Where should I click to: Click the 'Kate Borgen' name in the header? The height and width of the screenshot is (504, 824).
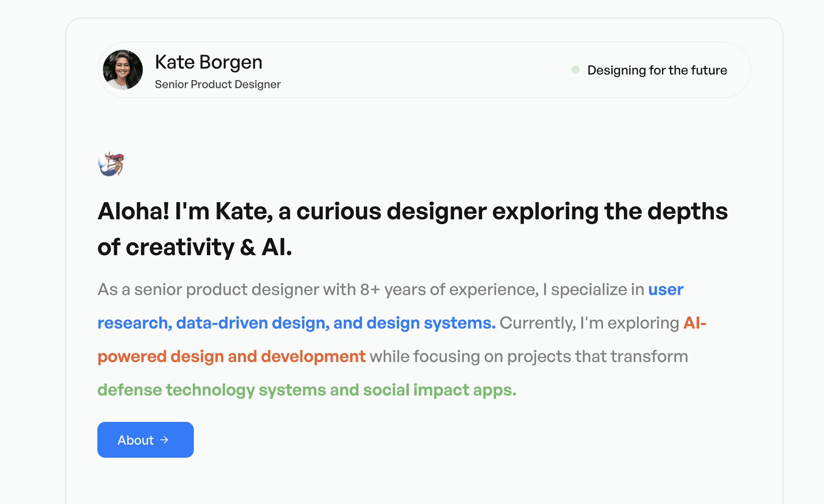coord(209,62)
